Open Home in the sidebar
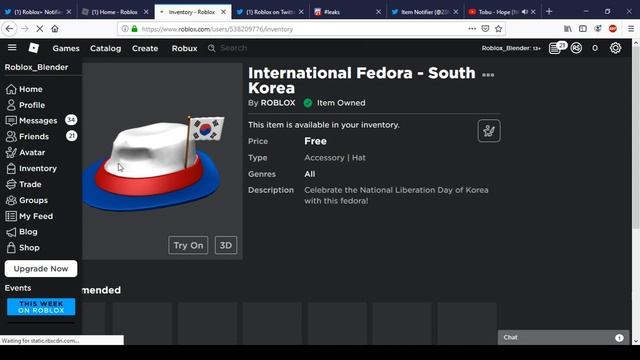This screenshot has height=360, width=640. pos(24,89)
